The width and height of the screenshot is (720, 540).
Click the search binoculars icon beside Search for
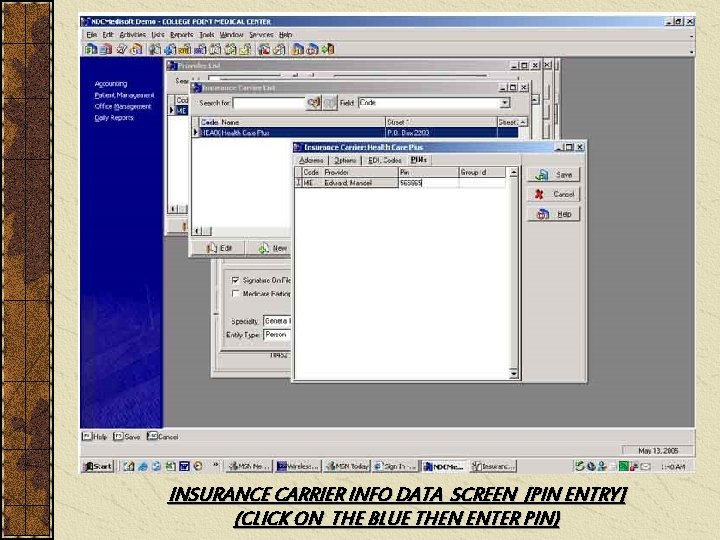click(x=314, y=103)
